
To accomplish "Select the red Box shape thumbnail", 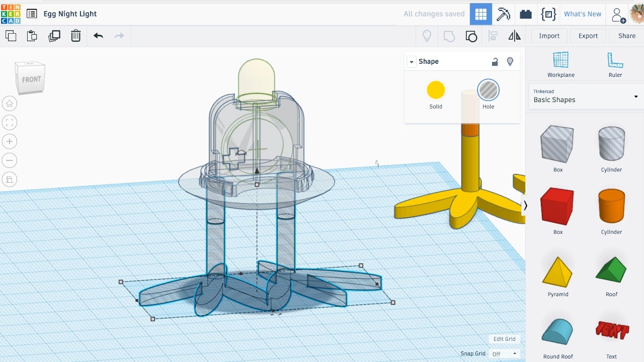I will point(557,206).
